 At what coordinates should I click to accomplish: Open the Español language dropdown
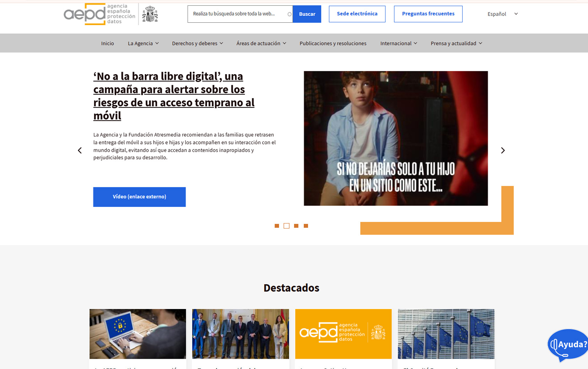[502, 14]
